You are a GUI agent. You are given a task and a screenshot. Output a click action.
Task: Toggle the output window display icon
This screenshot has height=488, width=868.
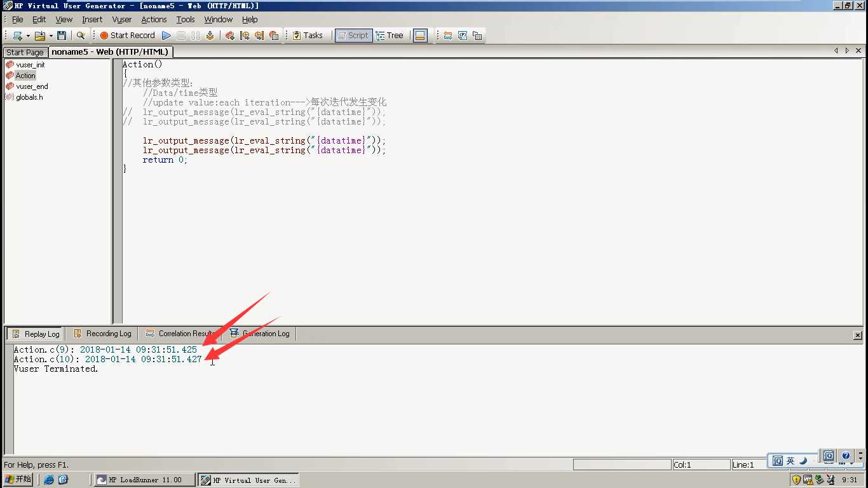(420, 36)
